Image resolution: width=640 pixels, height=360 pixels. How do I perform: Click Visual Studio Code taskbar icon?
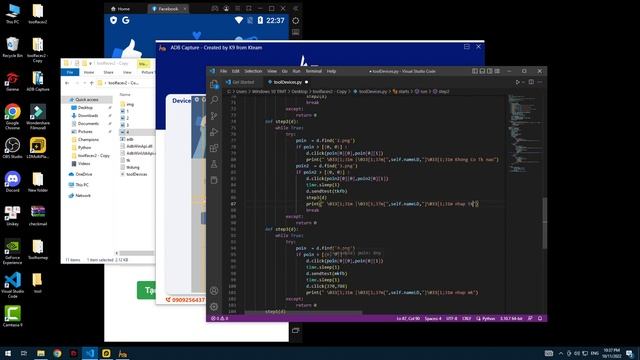pos(90,353)
